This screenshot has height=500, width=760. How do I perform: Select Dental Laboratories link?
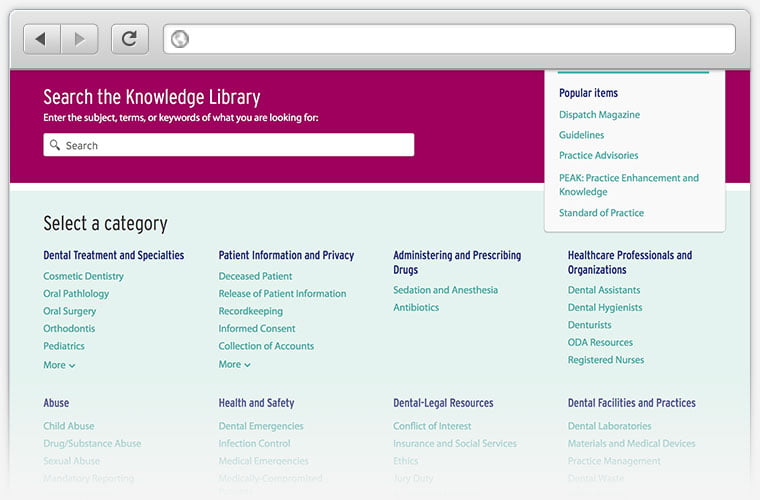(x=609, y=426)
